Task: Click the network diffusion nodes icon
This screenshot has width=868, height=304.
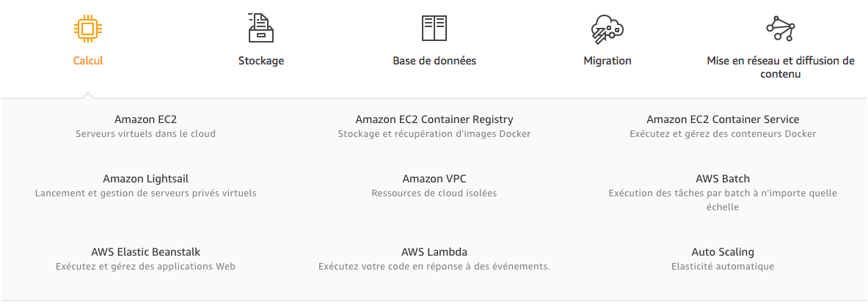Action: click(x=780, y=29)
